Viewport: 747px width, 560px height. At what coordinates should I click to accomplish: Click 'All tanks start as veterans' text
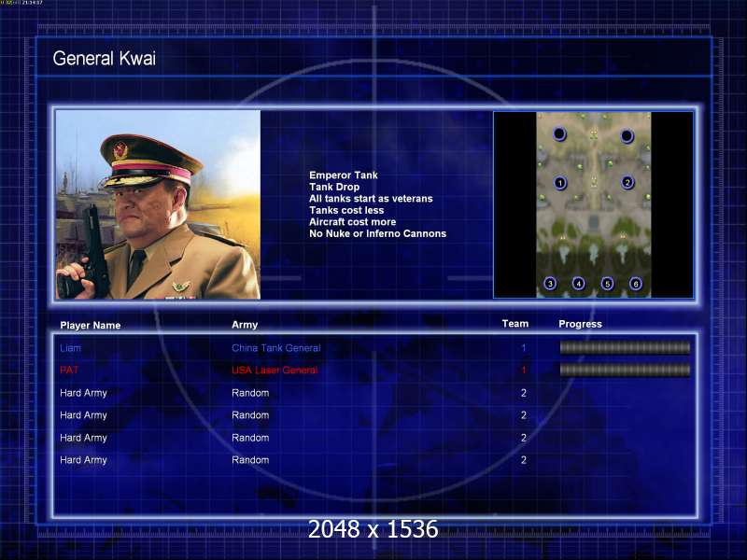371,199
